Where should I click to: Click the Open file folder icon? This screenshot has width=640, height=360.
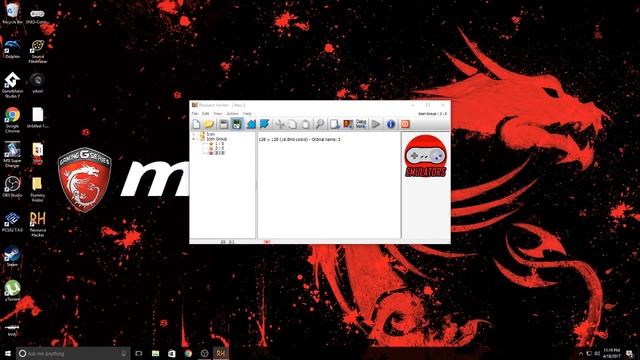pos(209,124)
